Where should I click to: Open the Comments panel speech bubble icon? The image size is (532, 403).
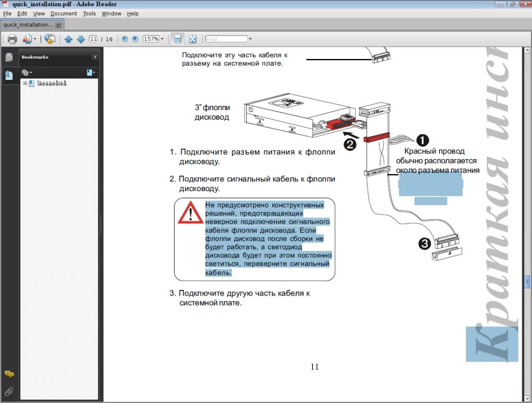pyautogui.click(x=9, y=375)
